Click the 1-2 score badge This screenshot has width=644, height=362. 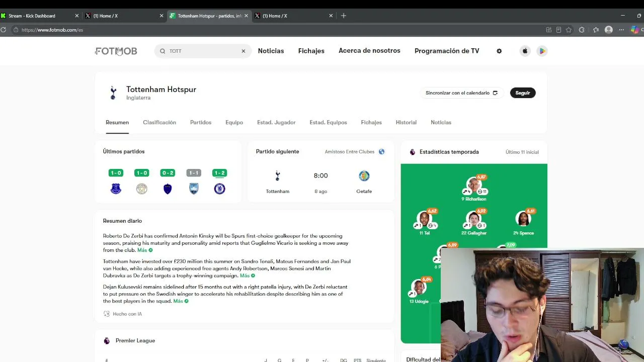(219, 173)
